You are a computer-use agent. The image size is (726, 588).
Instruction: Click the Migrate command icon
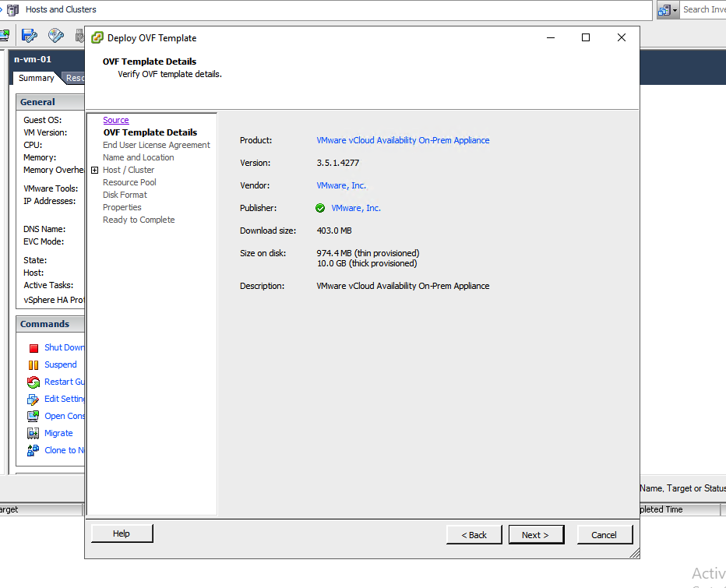pyautogui.click(x=33, y=433)
